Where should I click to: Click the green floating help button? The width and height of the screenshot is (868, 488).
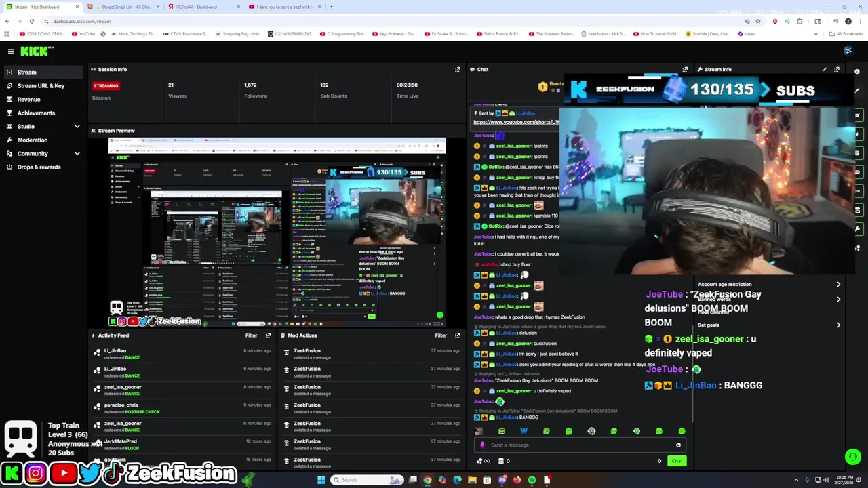pos(853,457)
